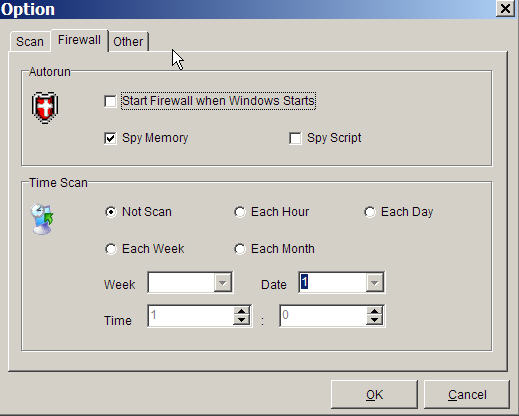This screenshot has height=416, width=519.
Task: Select the Each Month radio option
Action: [240, 249]
